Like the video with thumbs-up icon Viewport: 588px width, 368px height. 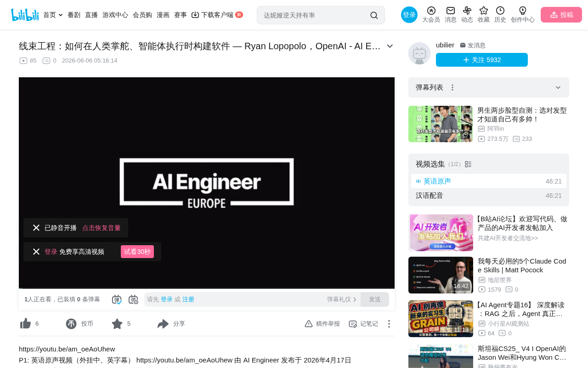point(25,324)
